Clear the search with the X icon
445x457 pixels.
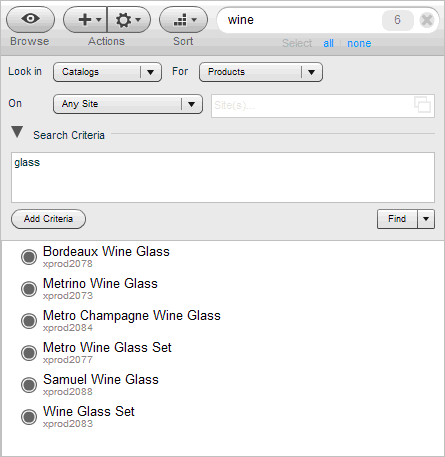point(427,20)
